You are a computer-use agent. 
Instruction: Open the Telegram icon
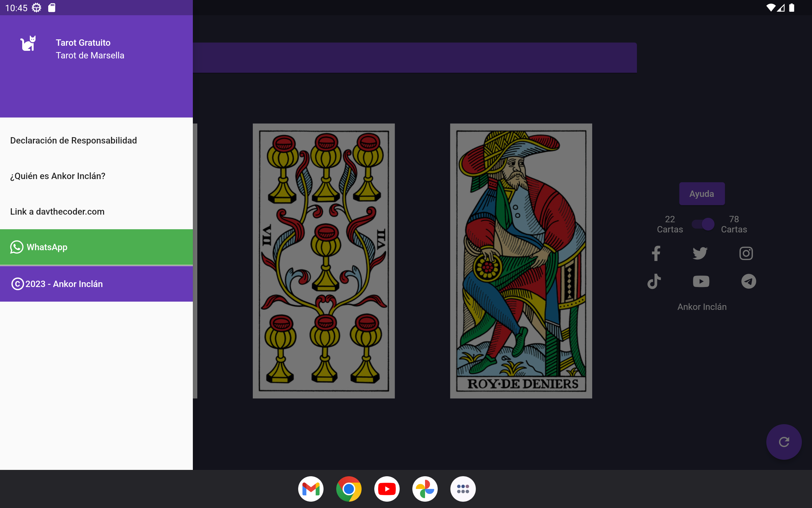[749, 282]
